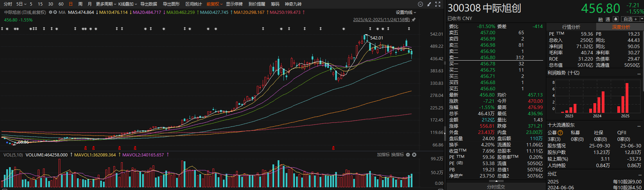The height and width of the screenshot is (190, 644).
Task: Toggle 显示停牌 display option
Action: (x=234, y=4)
